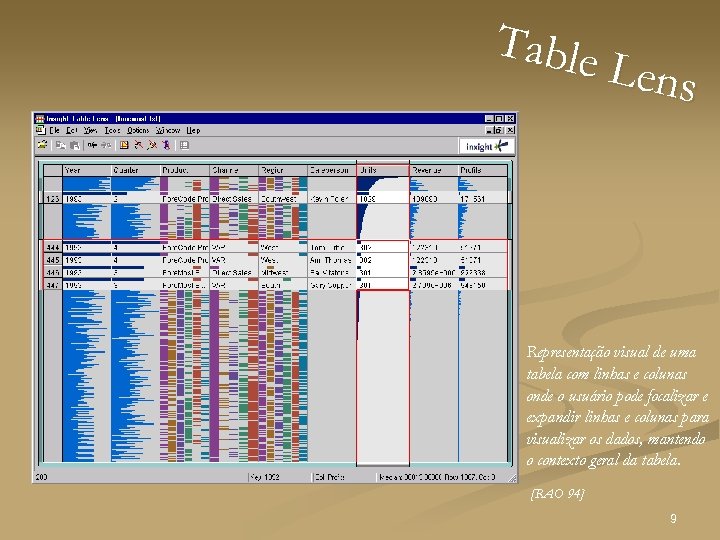Open the Options menu
The image size is (720, 540).
coord(138,130)
